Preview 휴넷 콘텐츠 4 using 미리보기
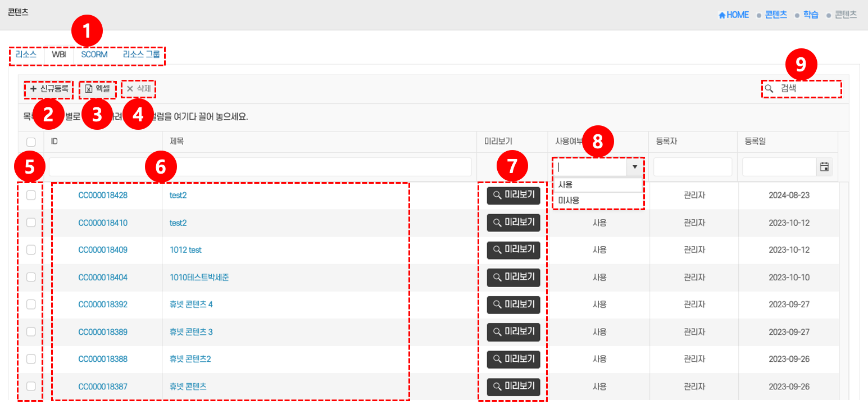Viewport: 868px width, 404px height. (x=513, y=305)
